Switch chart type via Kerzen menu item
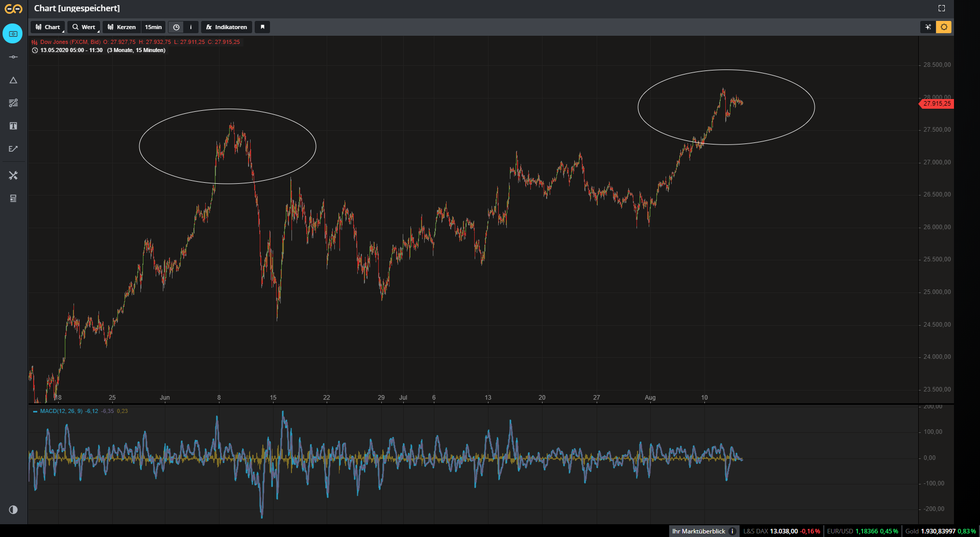The image size is (980, 537). [121, 27]
